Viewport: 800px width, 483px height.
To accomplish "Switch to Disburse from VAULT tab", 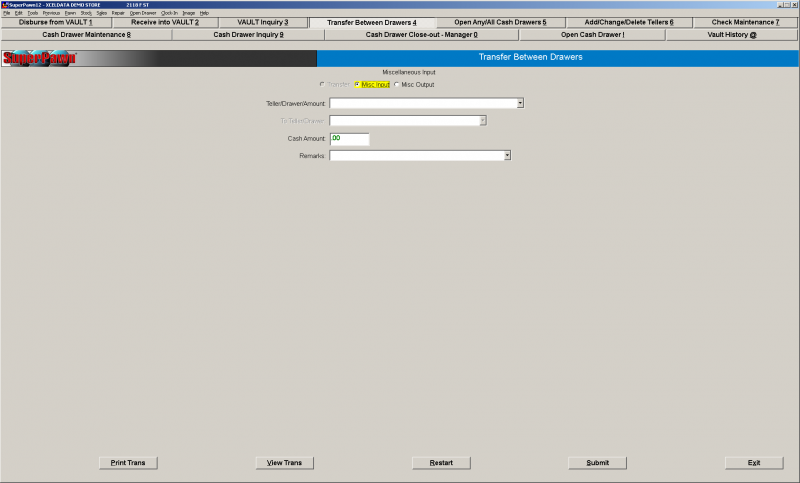I will 55,22.
